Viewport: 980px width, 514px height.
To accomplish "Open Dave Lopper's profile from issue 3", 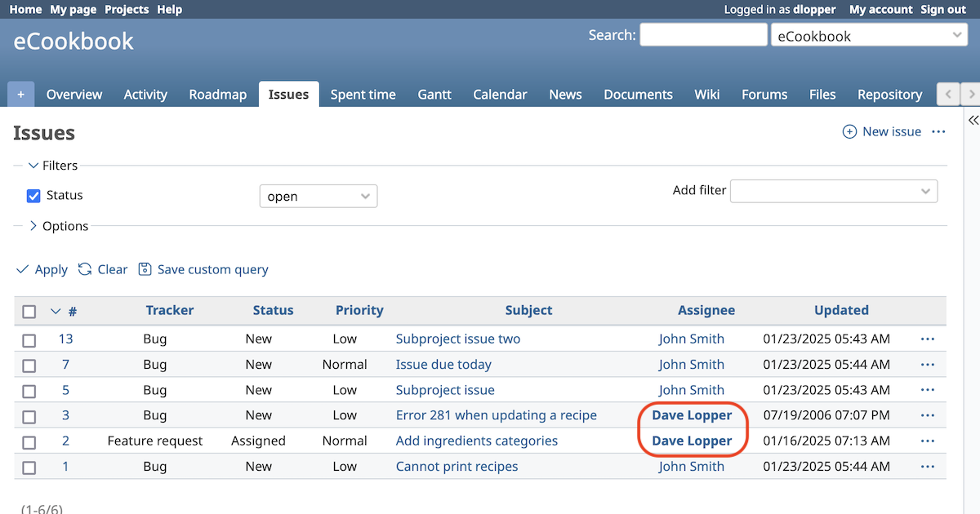I will (x=692, y=415).
